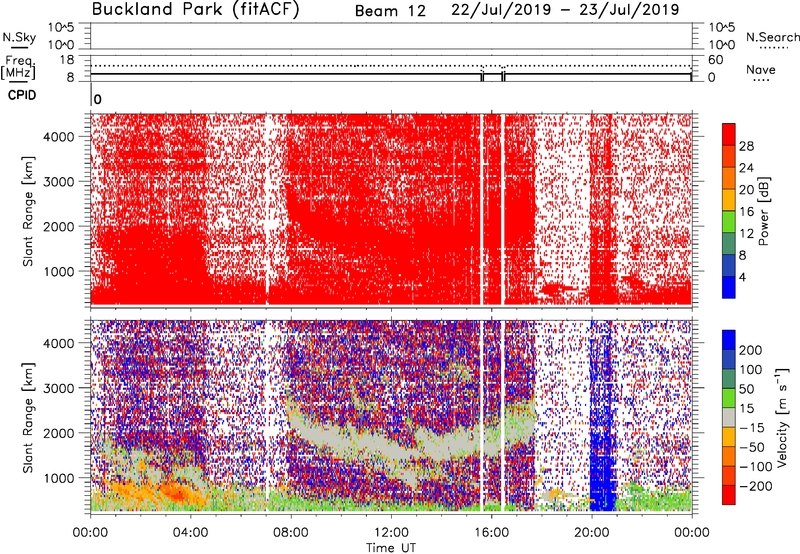
Task: Click "4000" on the velocity panel range axis
Action: 59,343
